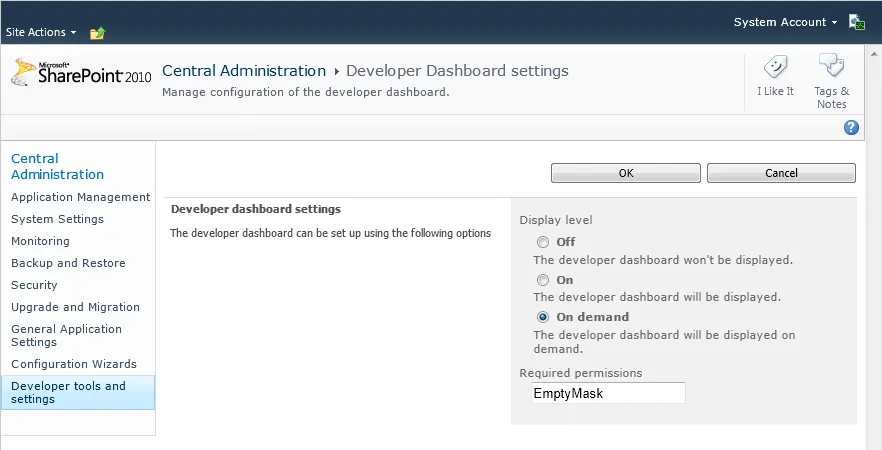Viewport: 882px width, 450px height.
Task: Click the Required permissions EmptyMask field
Action: (608, 393)
